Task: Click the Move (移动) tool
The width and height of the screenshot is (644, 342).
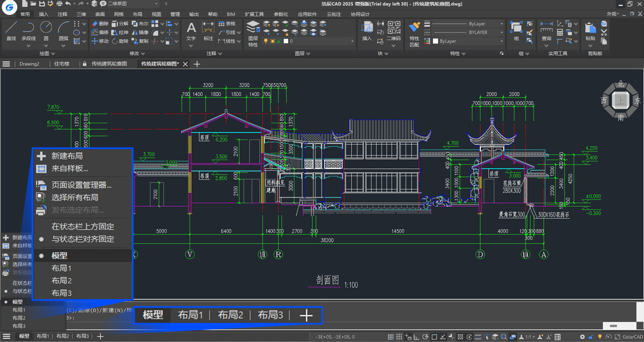Action: pos(100,41)
